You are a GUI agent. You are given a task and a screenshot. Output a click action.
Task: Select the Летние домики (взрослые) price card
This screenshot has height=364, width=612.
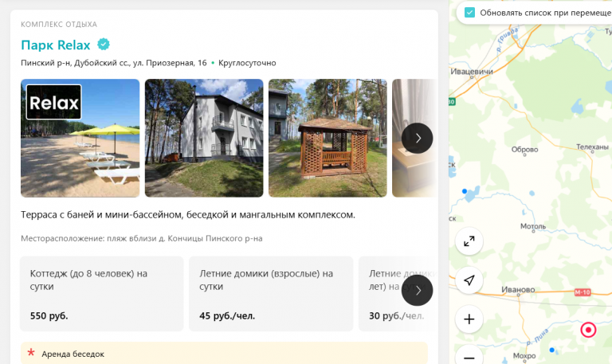pyautogui.click(x=271, y=294)
